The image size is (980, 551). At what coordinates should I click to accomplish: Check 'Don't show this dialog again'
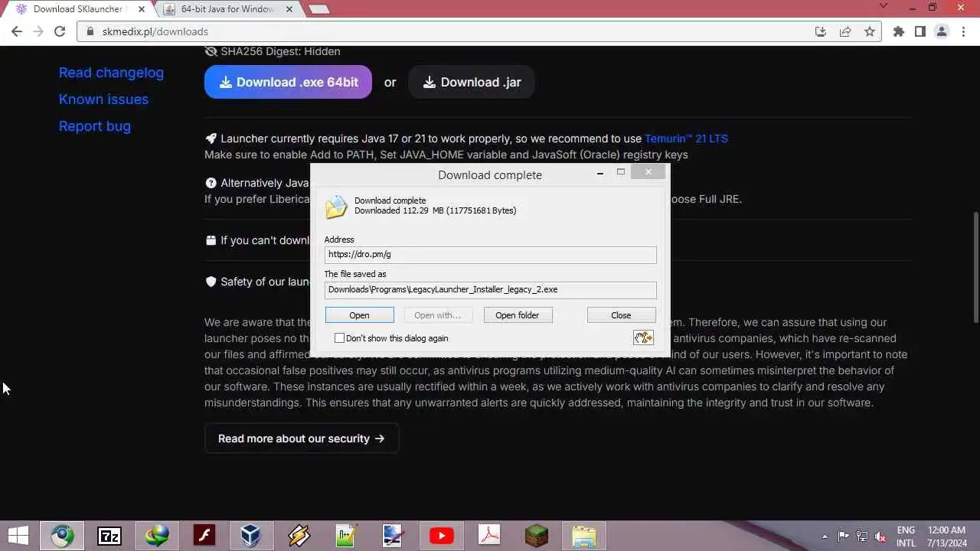pos(339,338)
